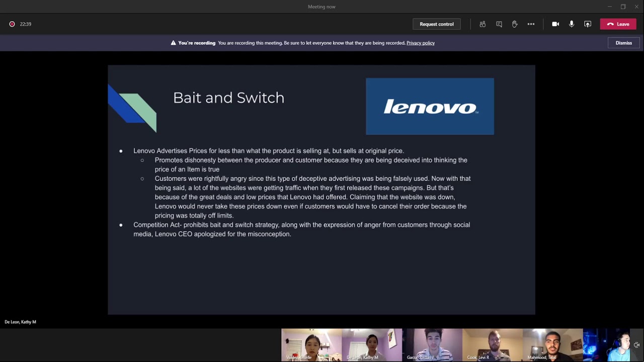Minimize the meeting window
Viewport: 644px width, 362px height.
coord(609,7)
